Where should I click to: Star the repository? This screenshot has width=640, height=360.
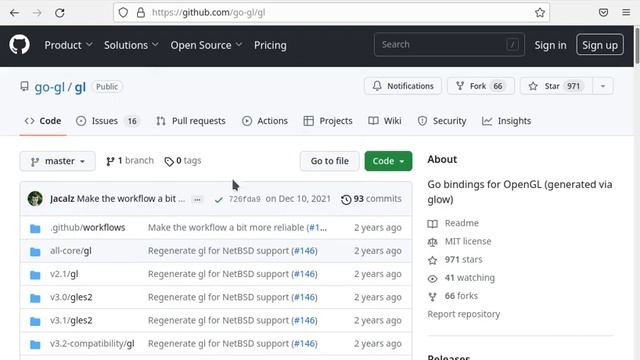pos(556,86)
